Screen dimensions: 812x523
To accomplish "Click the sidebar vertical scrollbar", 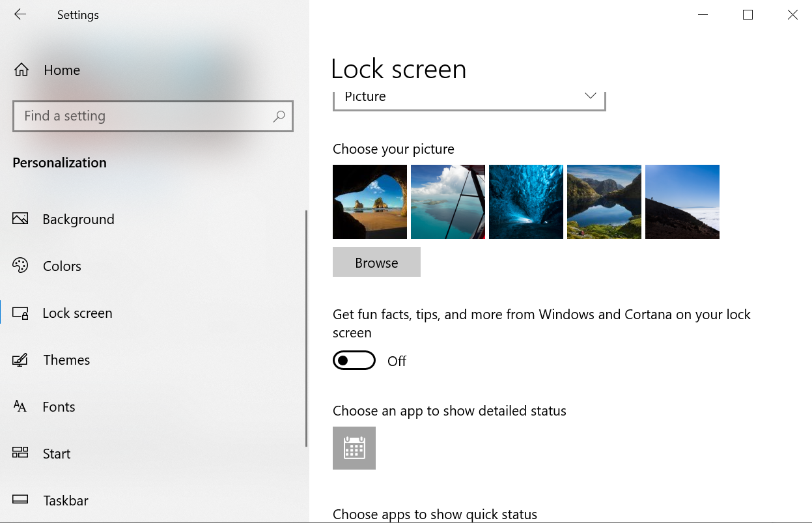I will (x=306, y=329).
